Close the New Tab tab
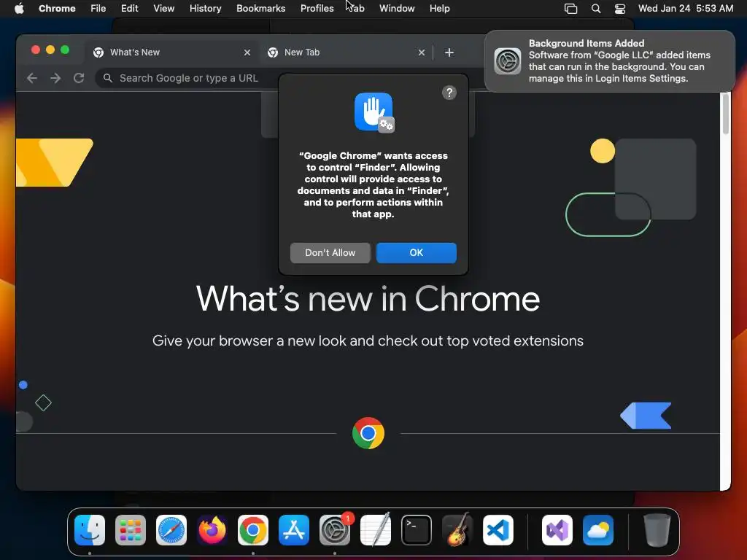This screenshot has width=747, height=560. pos(421,52)
